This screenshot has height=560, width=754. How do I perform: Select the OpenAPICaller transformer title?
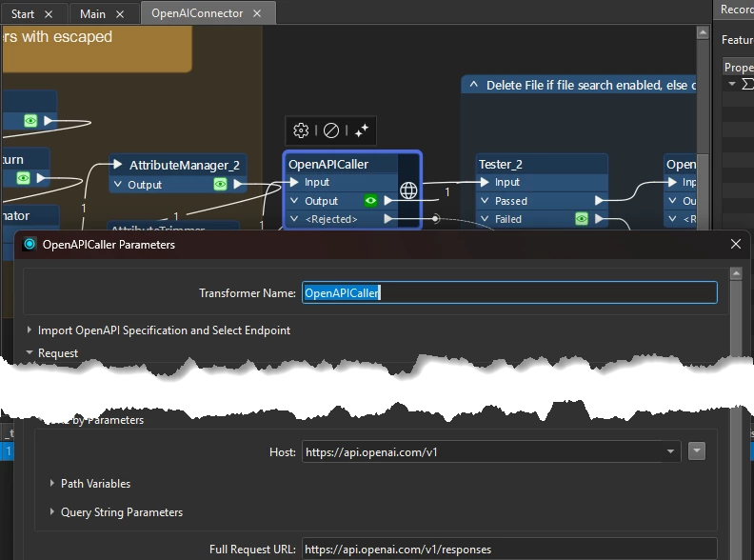328,164
